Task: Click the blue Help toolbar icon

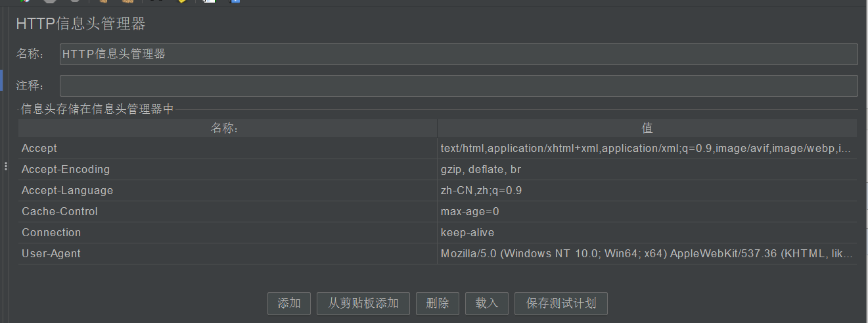Action: 235,1
